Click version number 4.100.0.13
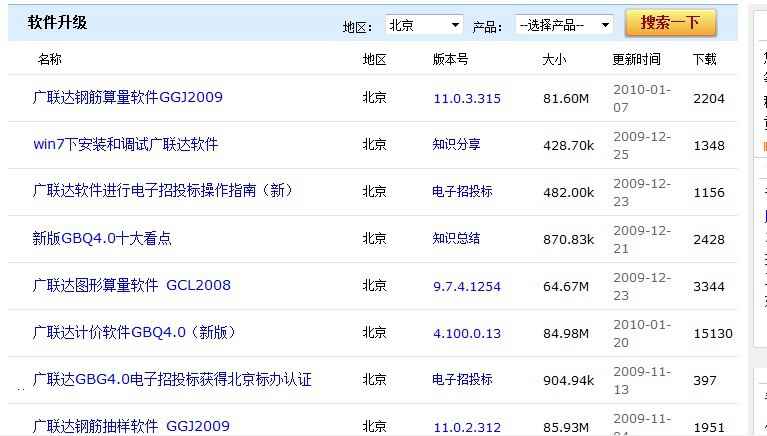Screen dimensions: 767x436 click(467, 333)
